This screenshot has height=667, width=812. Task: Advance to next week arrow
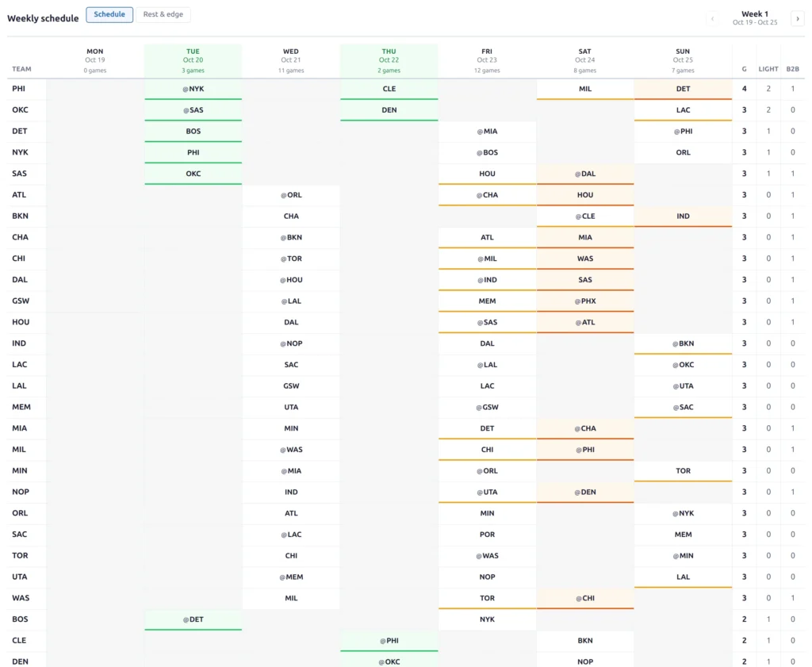798,19
